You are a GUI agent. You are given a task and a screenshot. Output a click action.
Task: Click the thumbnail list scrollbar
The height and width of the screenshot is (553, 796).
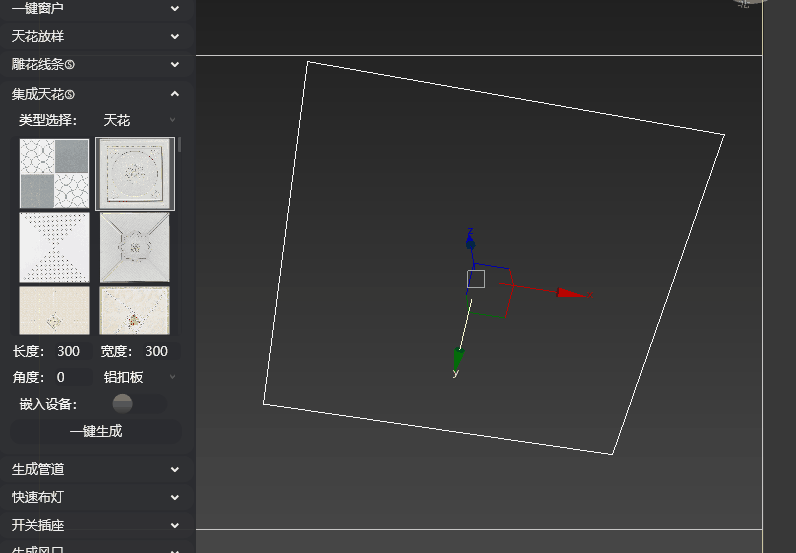pyautogui.click(x=179, y=145)
